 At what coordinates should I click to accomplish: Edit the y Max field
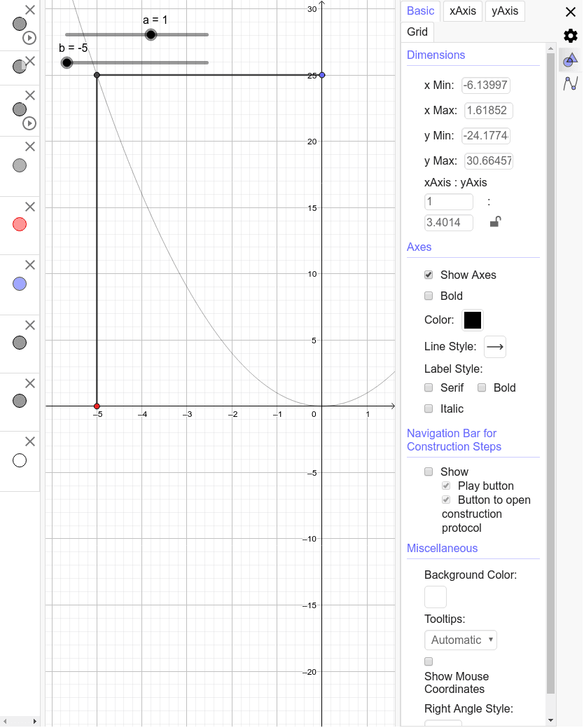coord(489,160)
